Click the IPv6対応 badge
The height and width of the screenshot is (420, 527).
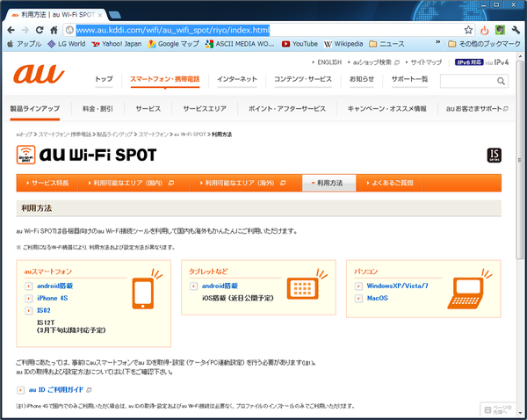point(469,62)
